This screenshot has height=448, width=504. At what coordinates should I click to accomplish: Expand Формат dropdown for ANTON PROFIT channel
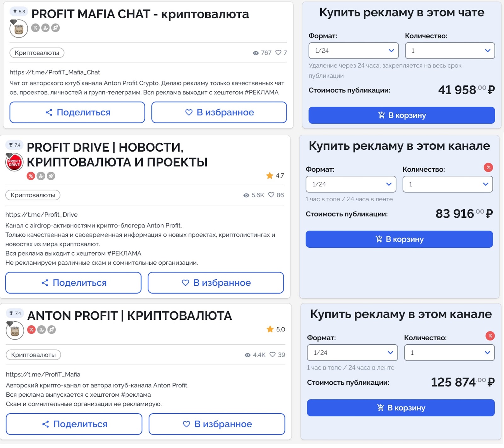click(352, 353)
